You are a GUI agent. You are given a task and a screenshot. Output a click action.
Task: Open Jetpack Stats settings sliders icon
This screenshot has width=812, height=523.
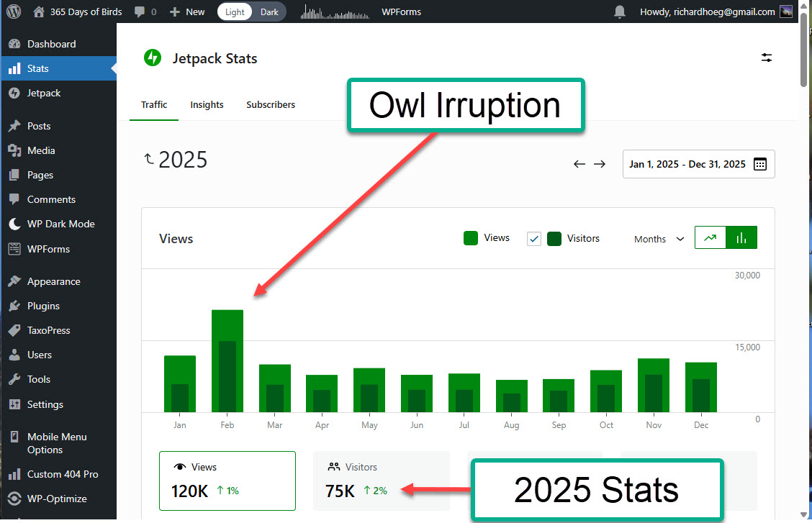click(x=767, y=58)
